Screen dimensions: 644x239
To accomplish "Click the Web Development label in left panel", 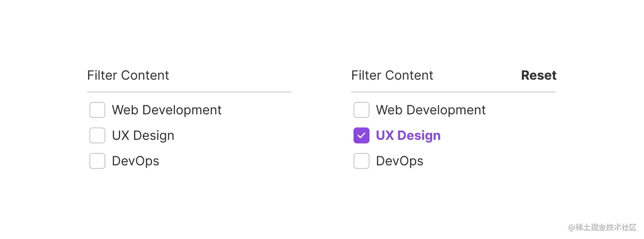I will pyautogui.click(x=167, y=110).
